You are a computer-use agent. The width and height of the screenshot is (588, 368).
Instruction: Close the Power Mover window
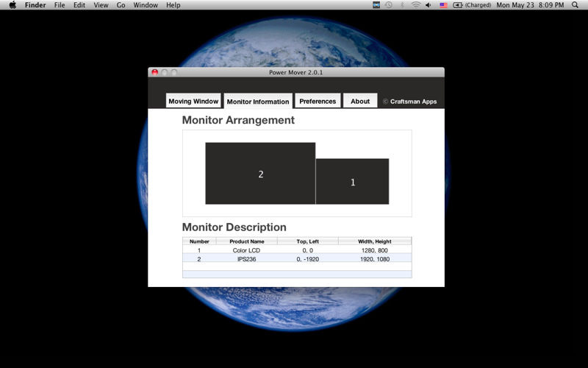tap(155, 72)
